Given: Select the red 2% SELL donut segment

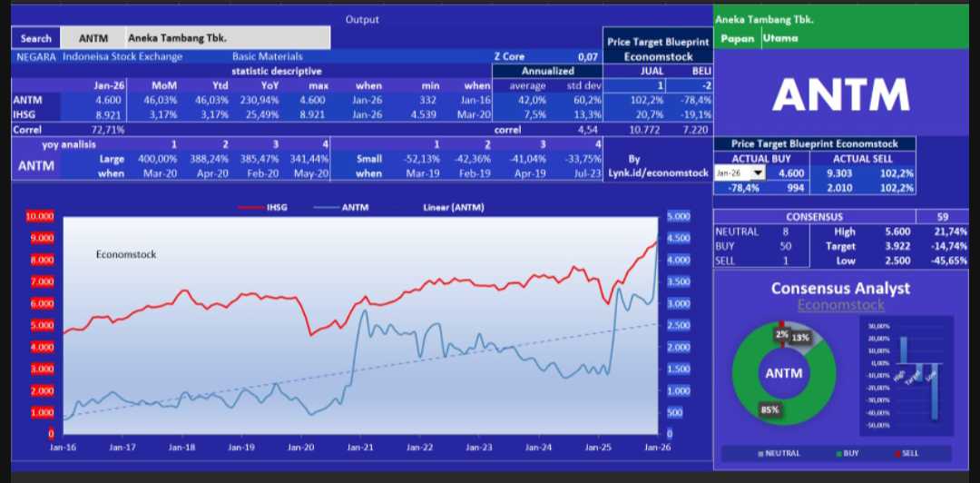Looking at the screenshot, I should point(782,335).
